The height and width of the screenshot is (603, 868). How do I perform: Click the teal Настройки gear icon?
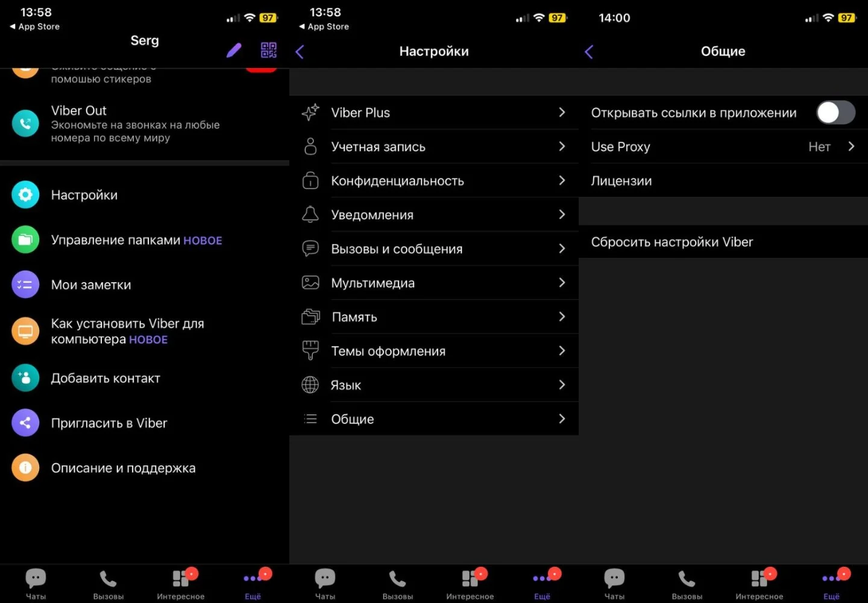click(25, 195)
